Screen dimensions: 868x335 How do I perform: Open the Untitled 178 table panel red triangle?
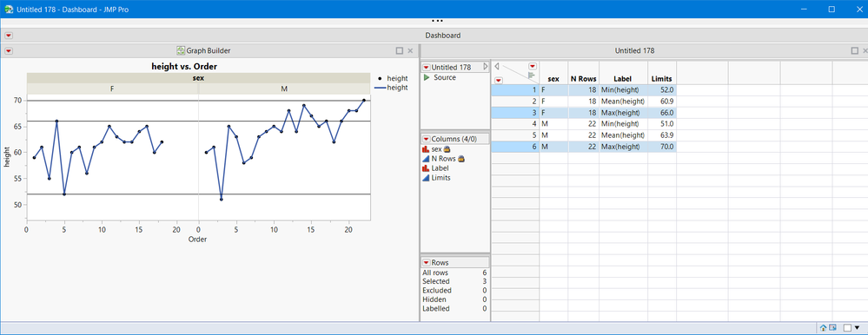tap(427, 68)
